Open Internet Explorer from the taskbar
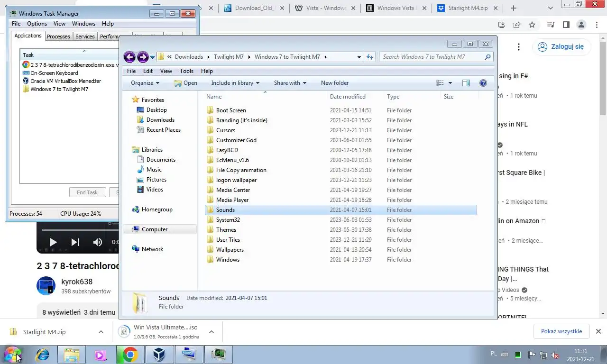The image size is (607, 364). pos(43,354)
